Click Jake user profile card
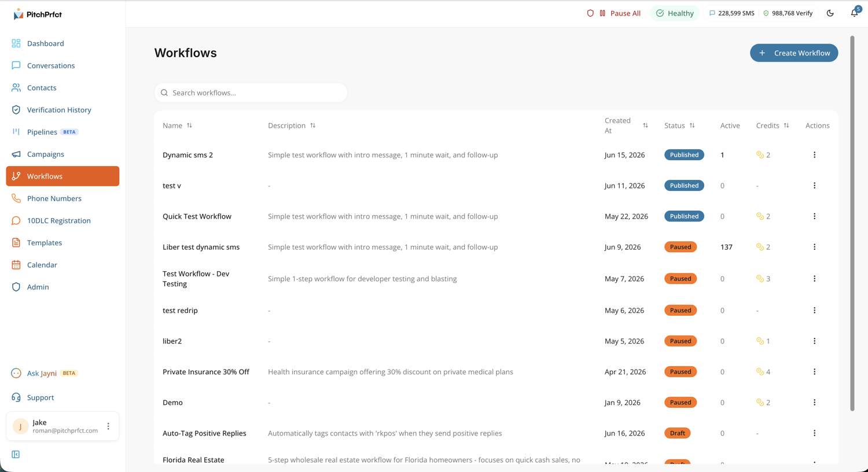The image size is (868, 472). [x=62, y=426]
